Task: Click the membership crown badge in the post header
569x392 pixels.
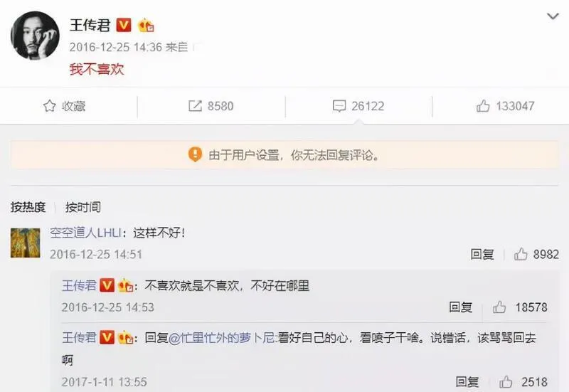Action: click(146, 26)
